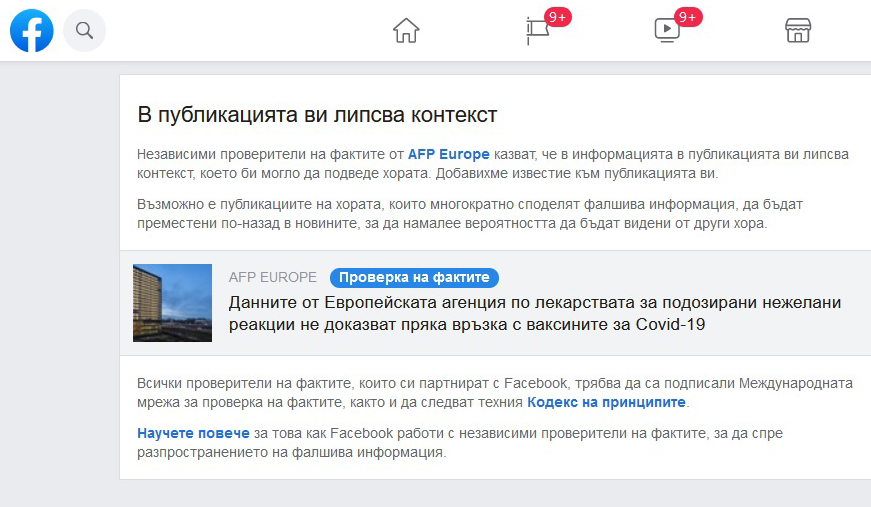Click the text 'разпространението на фалшива информация'

coord(290,452)
